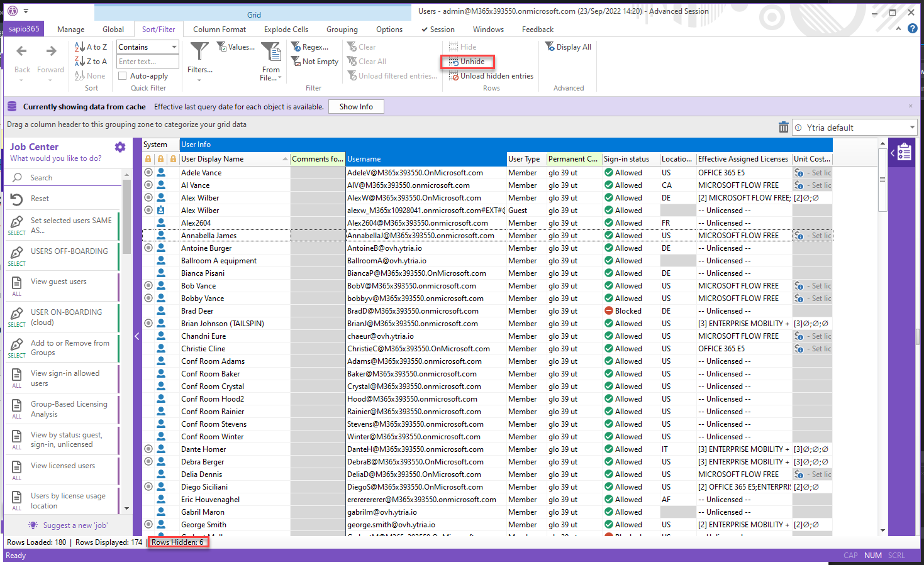The height and width of the screenshot is (565, 924).
Task: Click Unload hidden entries icon
Action: [x=454, y=76]
